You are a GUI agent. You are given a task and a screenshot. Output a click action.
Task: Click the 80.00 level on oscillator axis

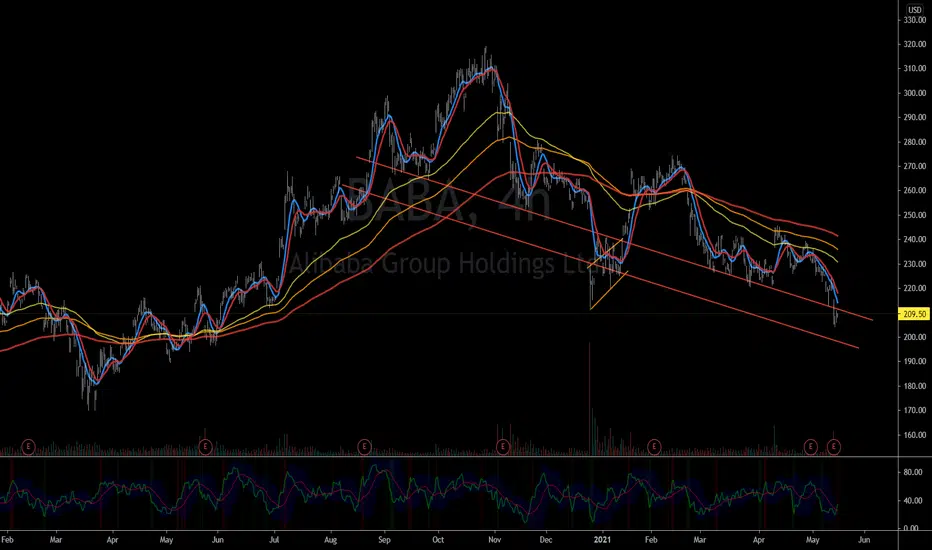click(913, 473)
